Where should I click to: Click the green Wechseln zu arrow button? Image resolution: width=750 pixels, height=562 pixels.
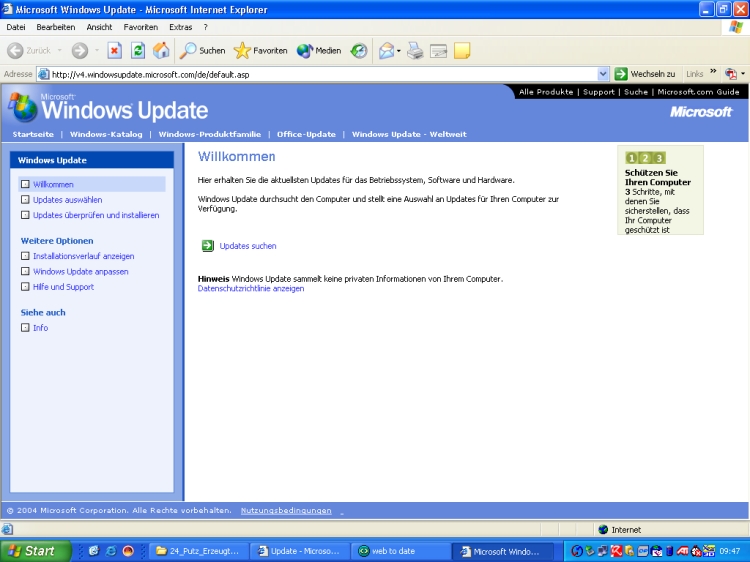coord(621,74)
